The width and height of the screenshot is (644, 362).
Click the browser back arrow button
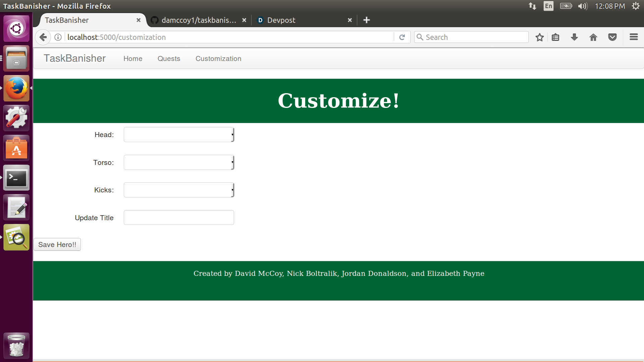point(43,37)
